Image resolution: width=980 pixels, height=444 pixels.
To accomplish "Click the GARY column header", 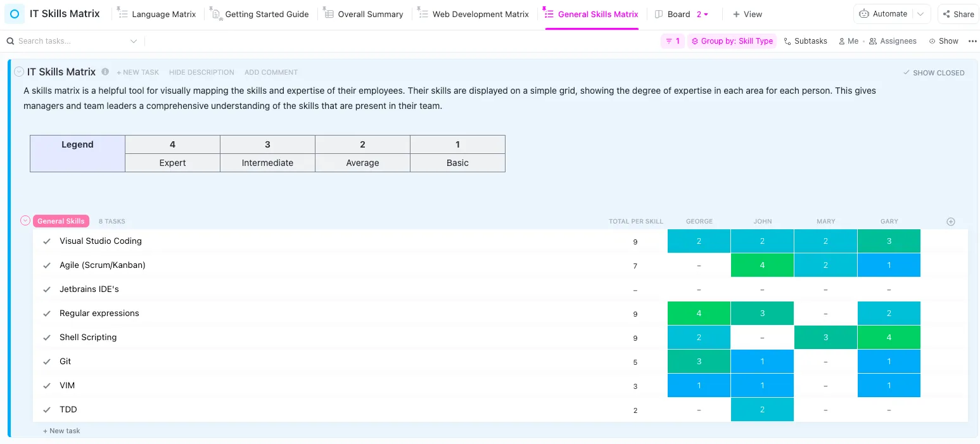I will (x=889, y=222).
